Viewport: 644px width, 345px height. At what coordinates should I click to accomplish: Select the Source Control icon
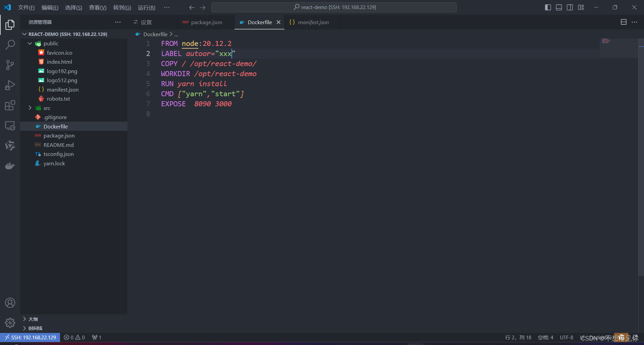point(10,65)
